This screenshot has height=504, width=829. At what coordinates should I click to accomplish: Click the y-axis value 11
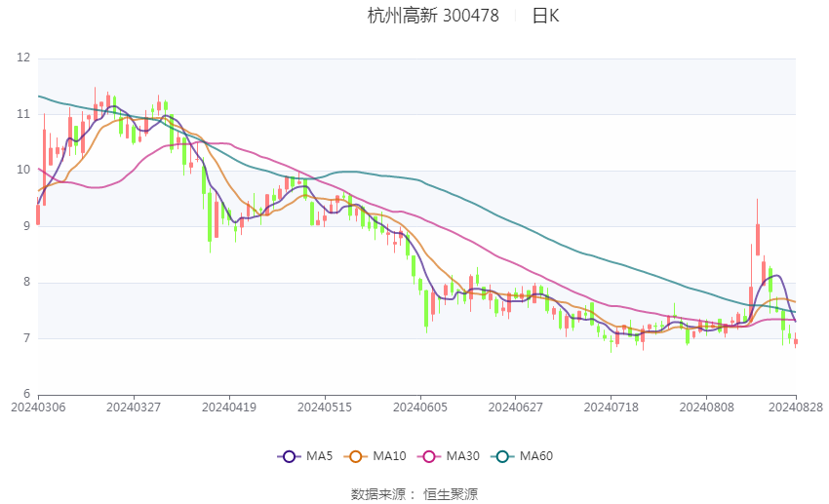[x=23, y=114]
